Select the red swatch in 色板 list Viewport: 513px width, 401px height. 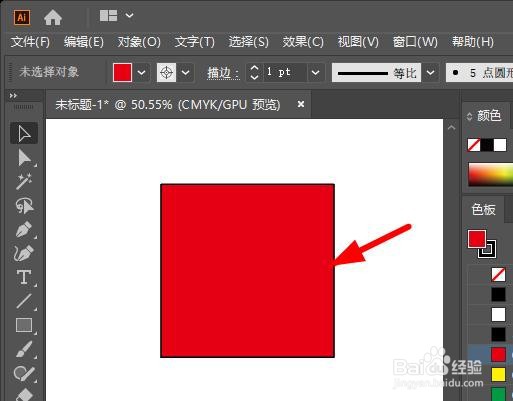click(x=498, y=354)
